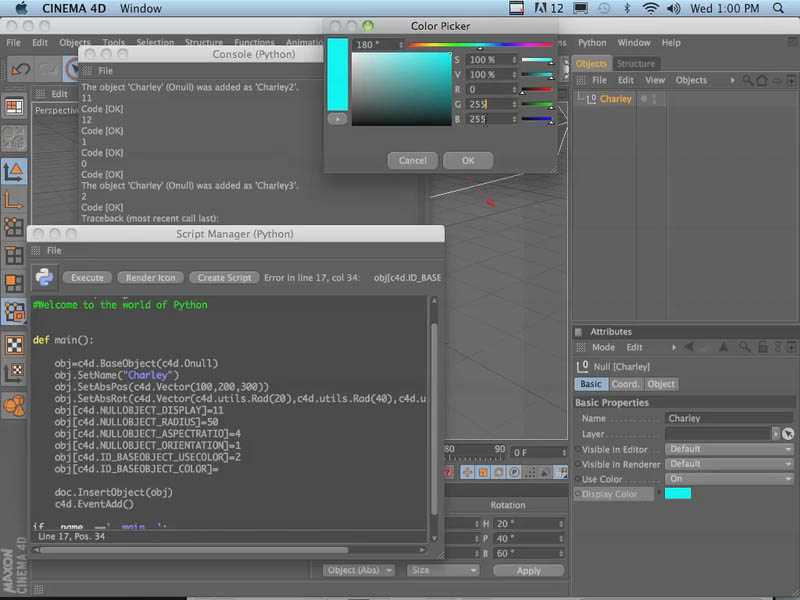Click the Create Script button

224,277
